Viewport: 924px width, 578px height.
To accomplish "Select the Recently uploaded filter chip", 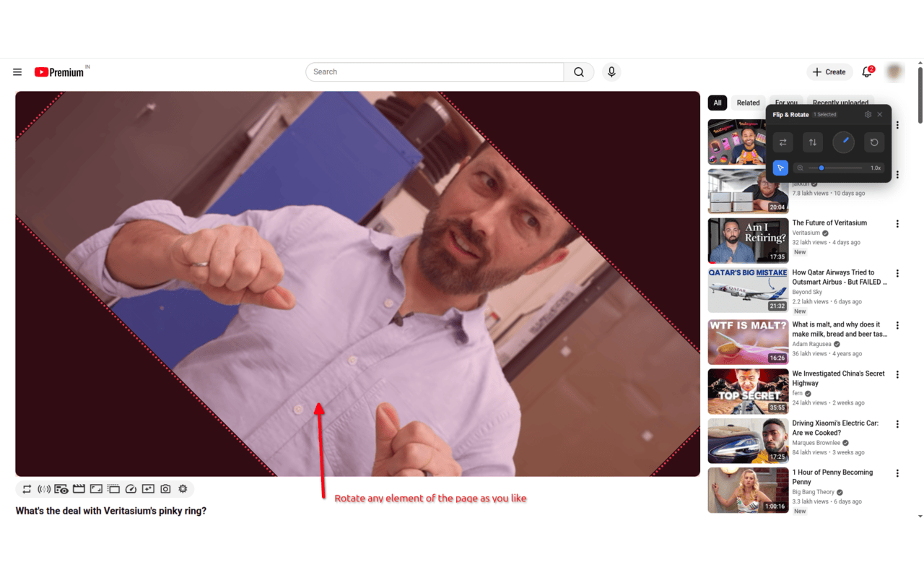I will (840, 103).
